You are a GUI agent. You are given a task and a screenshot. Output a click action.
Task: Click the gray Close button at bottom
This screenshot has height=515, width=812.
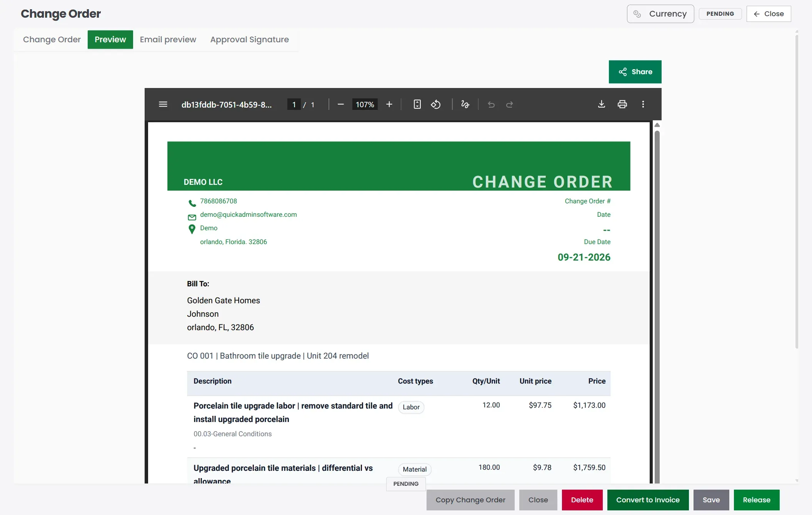(538, 500)
